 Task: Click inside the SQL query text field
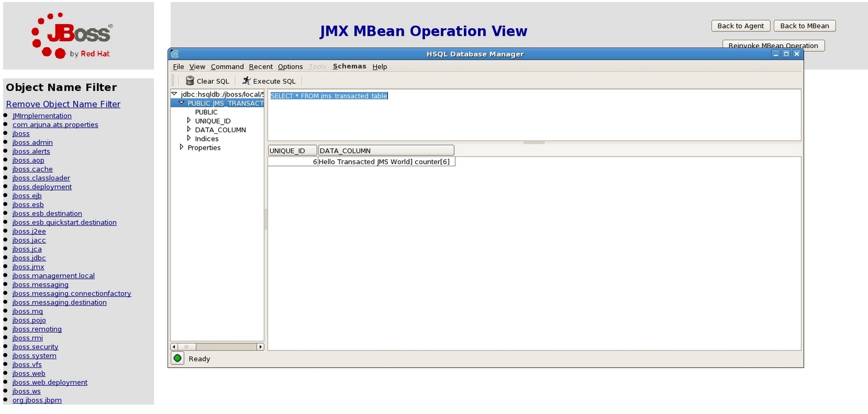coord(534,115)
